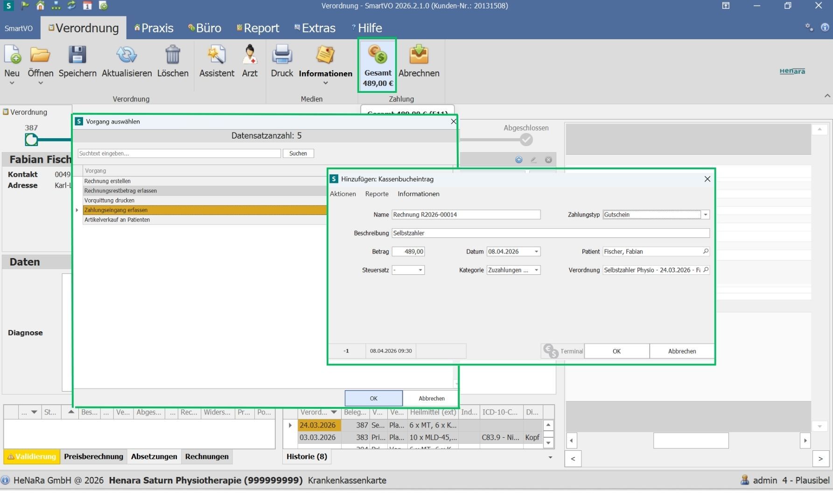Click Abbrechen in Kassenbucheintrag dialog

[x=682, y=351]
